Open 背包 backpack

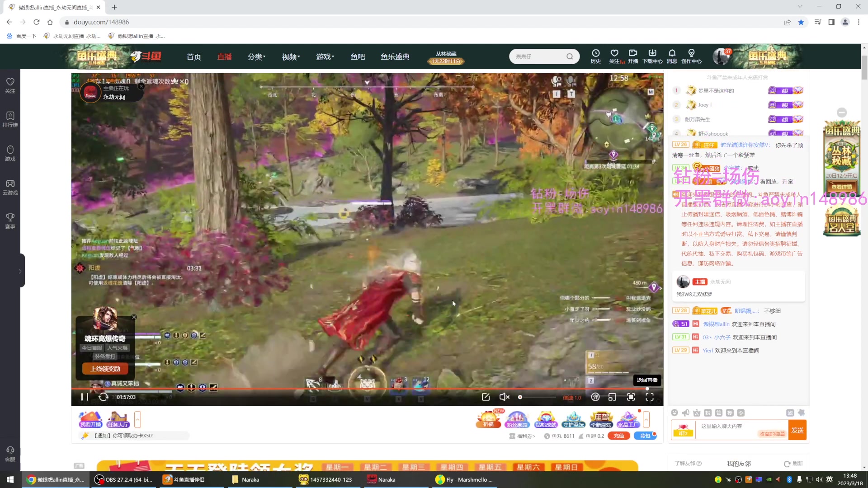tap(645, 436)
